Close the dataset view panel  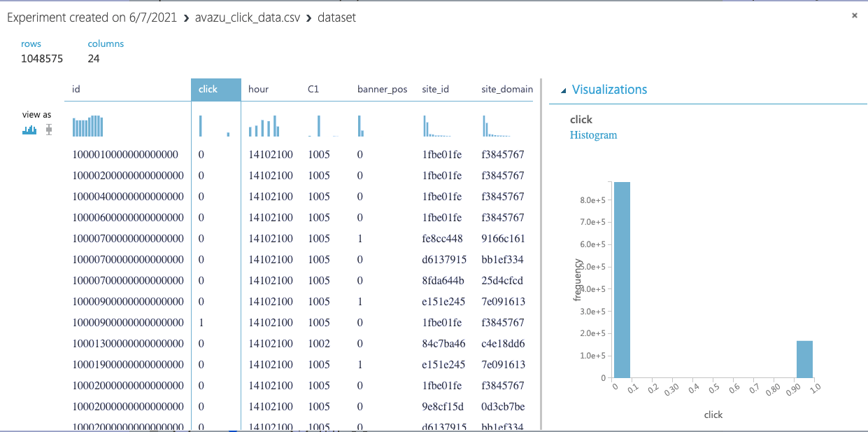click(x=854, y=15)
